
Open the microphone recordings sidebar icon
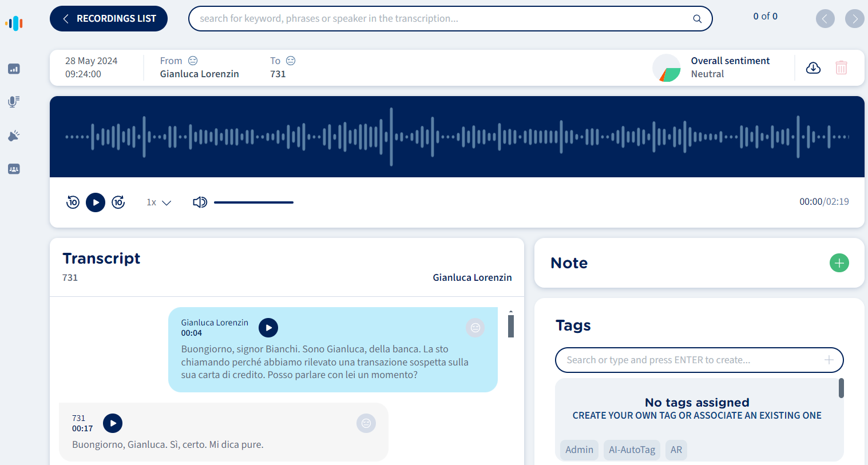pos(14,102)
